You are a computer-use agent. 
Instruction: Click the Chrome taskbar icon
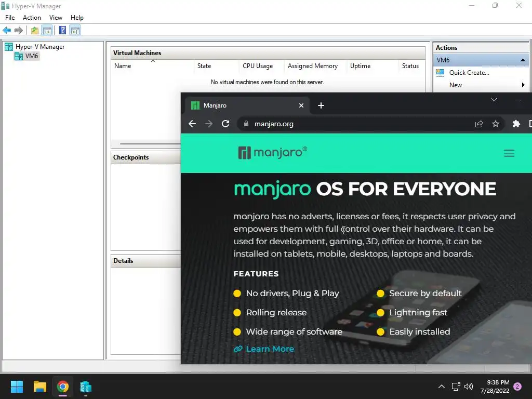pyautogui.click(x=63, y=387)
